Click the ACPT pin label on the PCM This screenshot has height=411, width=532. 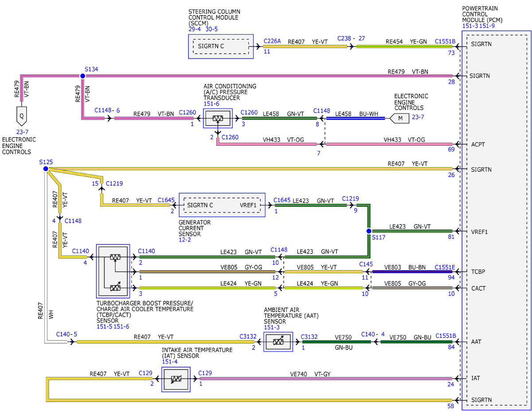coord(479,144)
